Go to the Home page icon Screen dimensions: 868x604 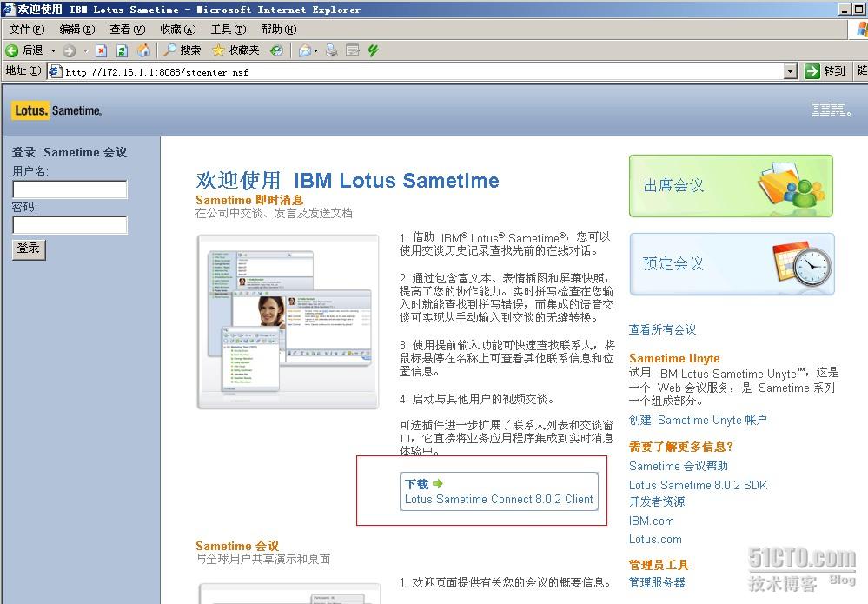tap(143, 50)
